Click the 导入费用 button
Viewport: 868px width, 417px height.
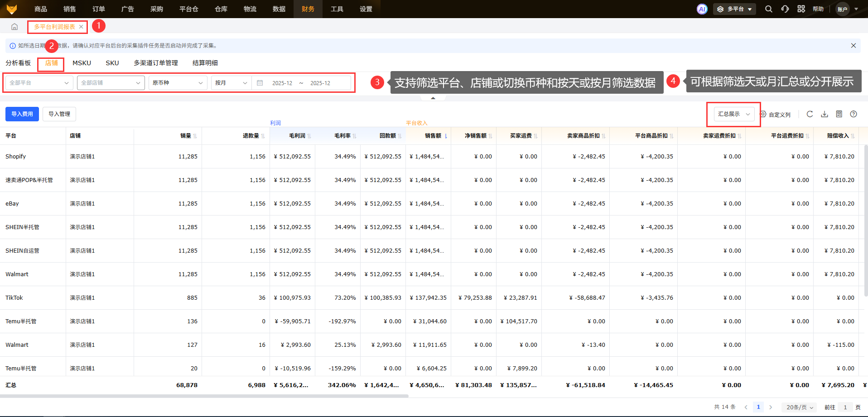(22, 114)
